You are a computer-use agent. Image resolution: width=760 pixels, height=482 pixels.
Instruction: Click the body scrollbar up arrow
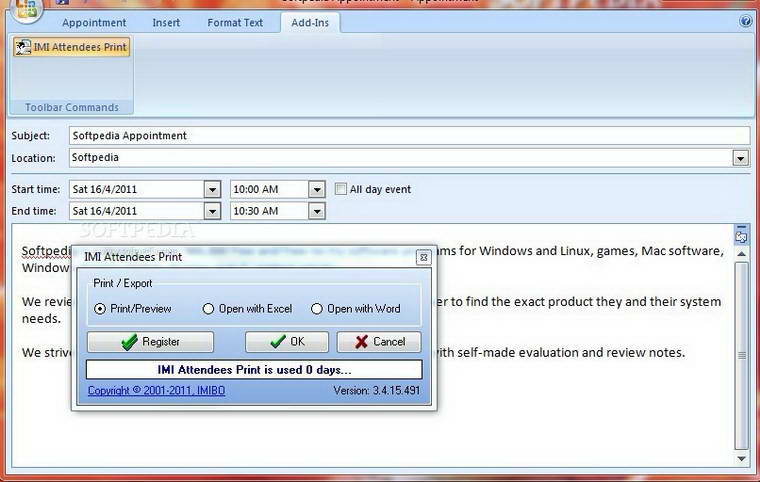point(742,254)
